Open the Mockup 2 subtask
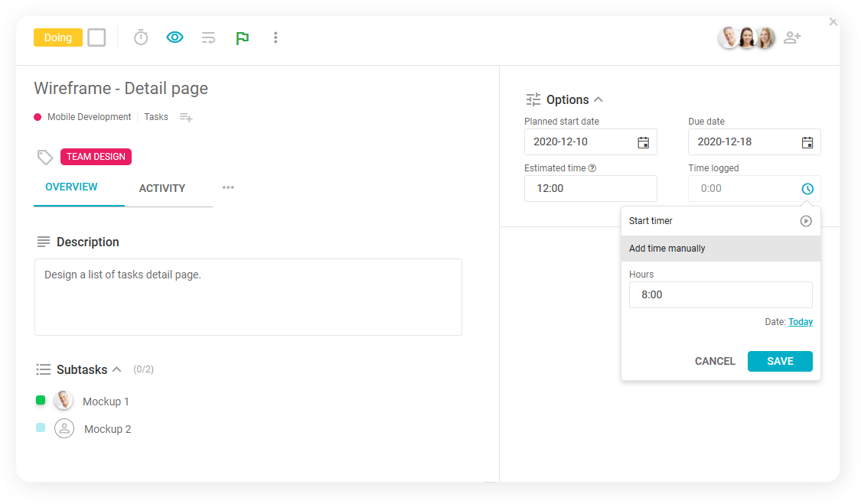861x504 pixels. pyautogui.click(x=108, y=429)
